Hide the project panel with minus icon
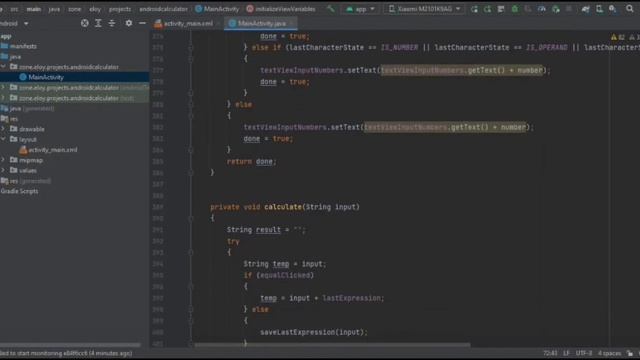The width and height of the screenshot is (640, 360). (x=142, y=23)
